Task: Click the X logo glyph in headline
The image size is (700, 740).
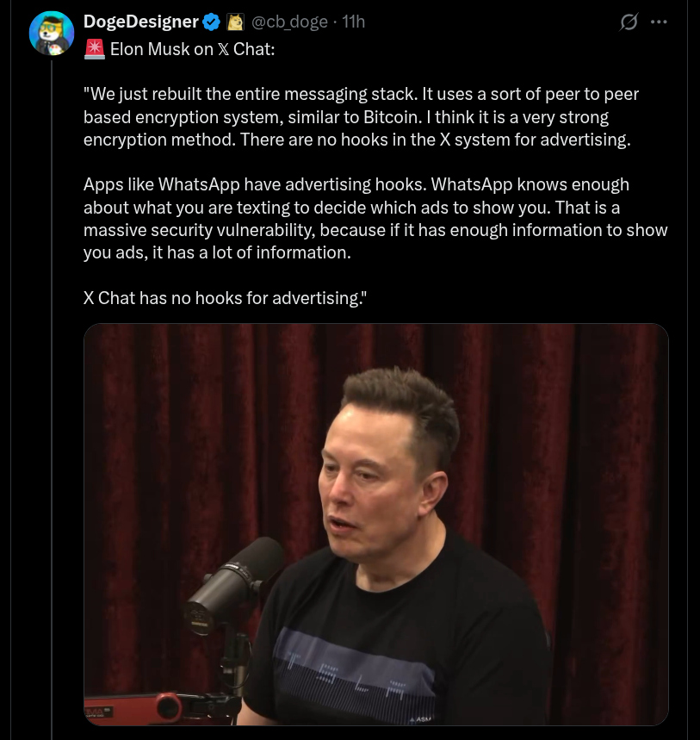Action: pyautogui.click(x=223, y=50)
